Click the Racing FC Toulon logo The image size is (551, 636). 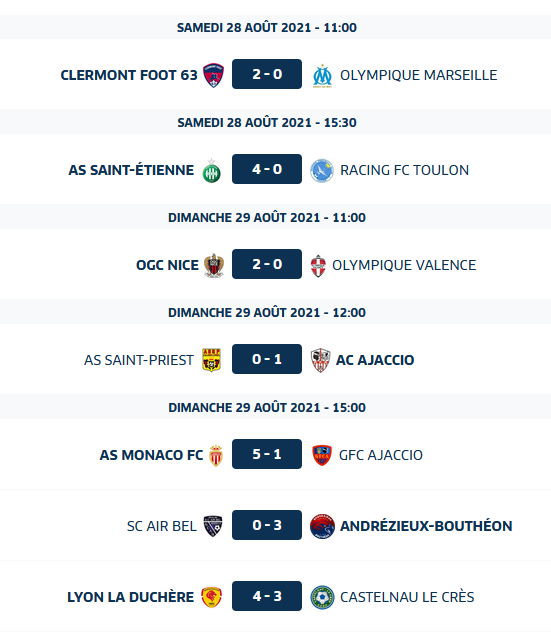point(322,170)
